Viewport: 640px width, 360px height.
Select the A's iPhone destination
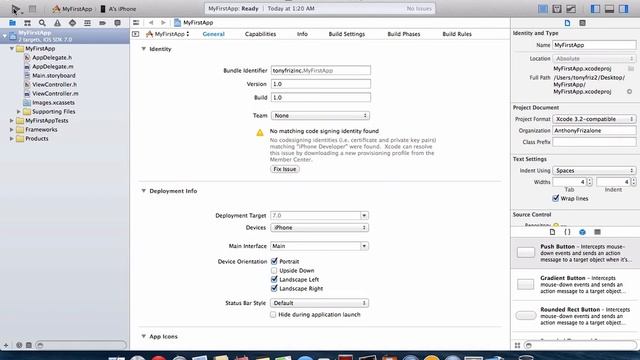tap(118, 9)
